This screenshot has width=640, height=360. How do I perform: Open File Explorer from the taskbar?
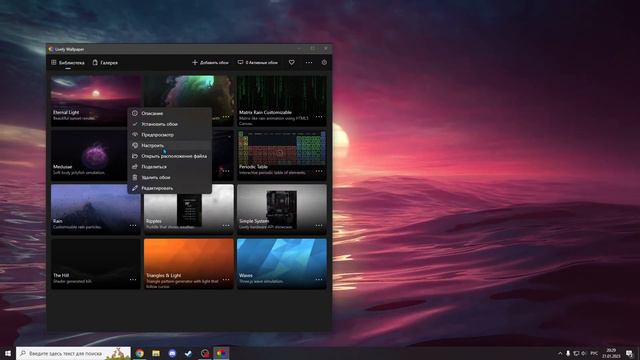click(x=156, y=353)
